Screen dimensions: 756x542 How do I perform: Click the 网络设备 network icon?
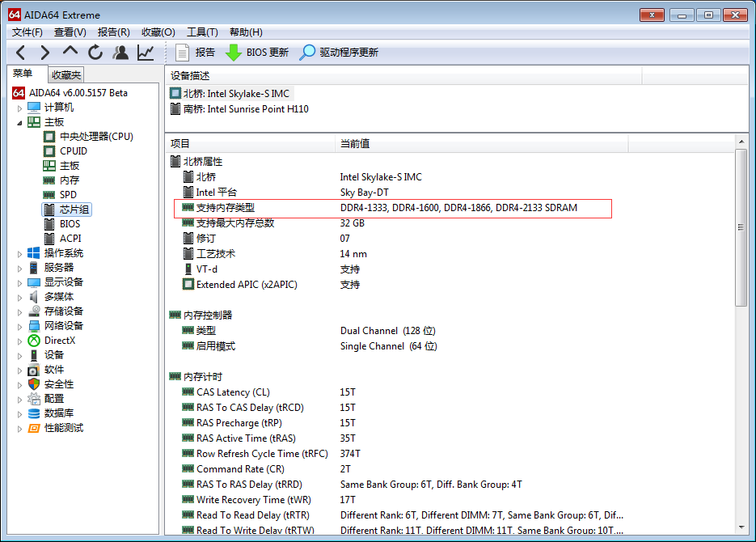pos(34,326)
